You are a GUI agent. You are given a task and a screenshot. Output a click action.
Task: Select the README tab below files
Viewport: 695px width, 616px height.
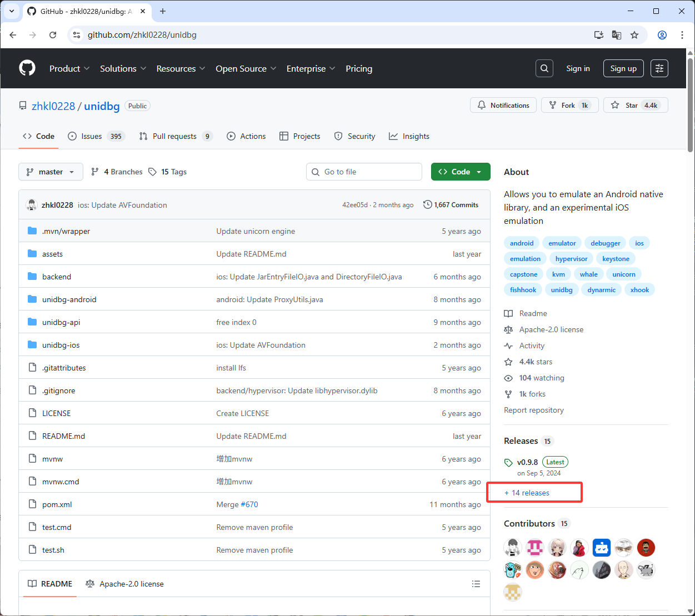[x=50, y=584]
